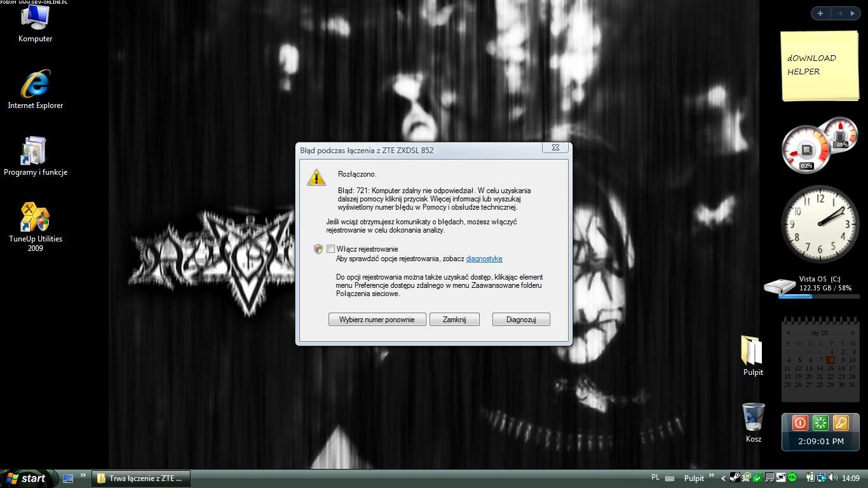Open the Internet Explorer desktop shortcut
The width and height of the screenshot is (868, 488).
tap(35, 86)
